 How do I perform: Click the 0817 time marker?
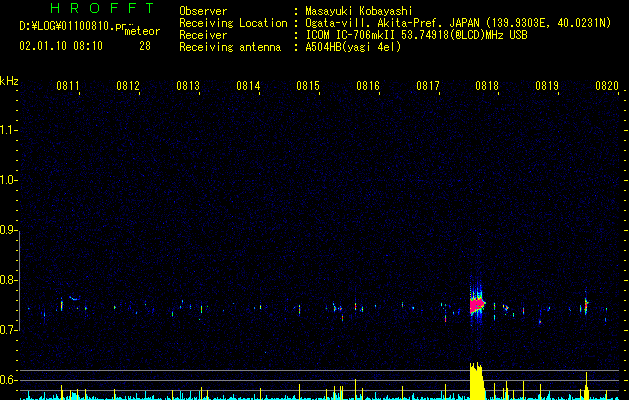click(x=428, y=86)
